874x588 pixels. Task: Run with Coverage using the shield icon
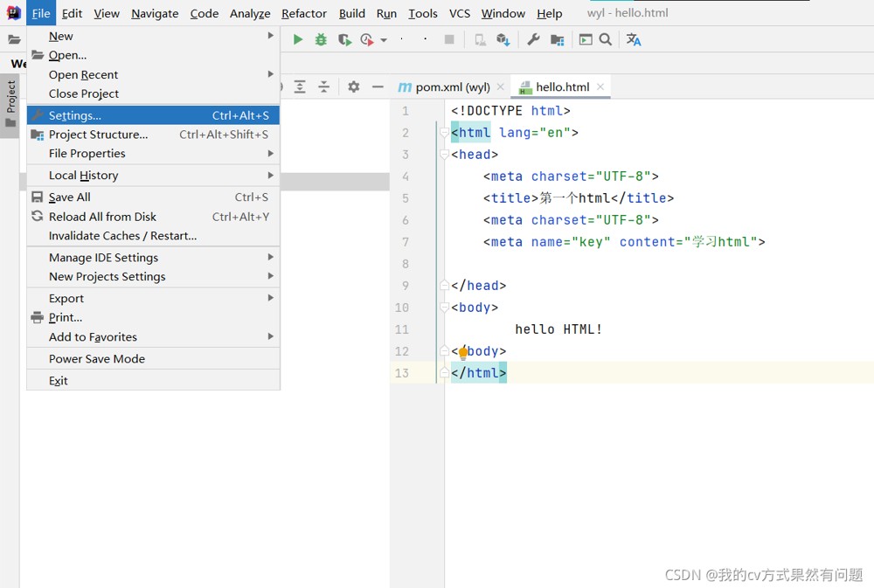(344, 39)
